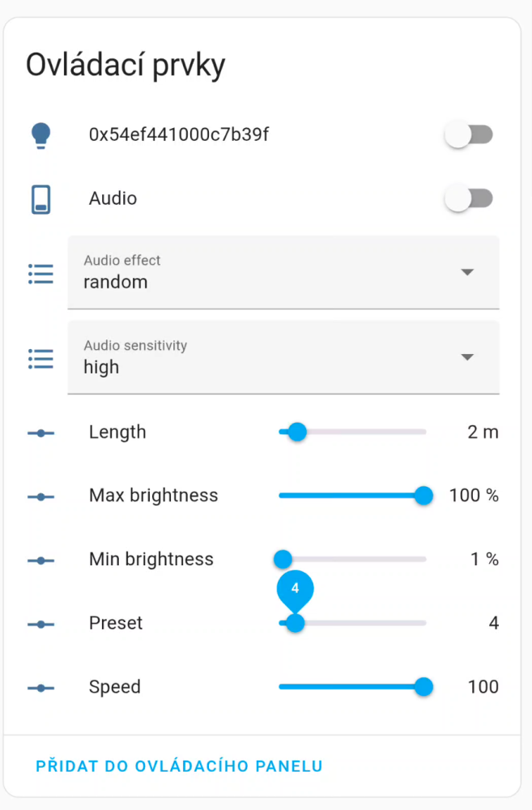Click the Speed slider knob
Viewport: 532px width, 810px height.
[x=423, y=687]
